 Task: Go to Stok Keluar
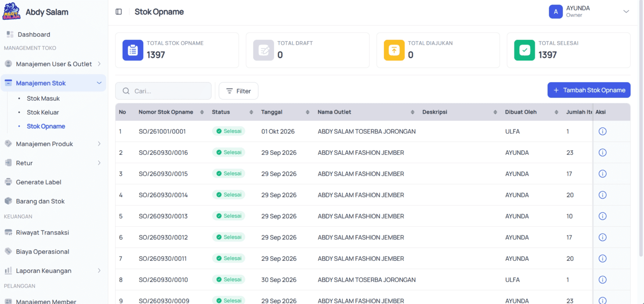43,112
